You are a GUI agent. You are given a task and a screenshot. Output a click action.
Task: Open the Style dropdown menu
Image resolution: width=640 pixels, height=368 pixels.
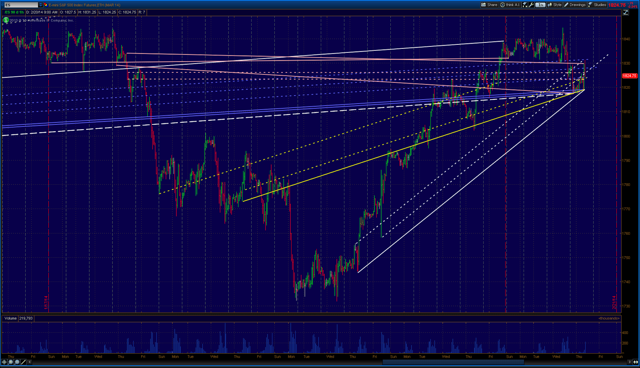[554, 5]
